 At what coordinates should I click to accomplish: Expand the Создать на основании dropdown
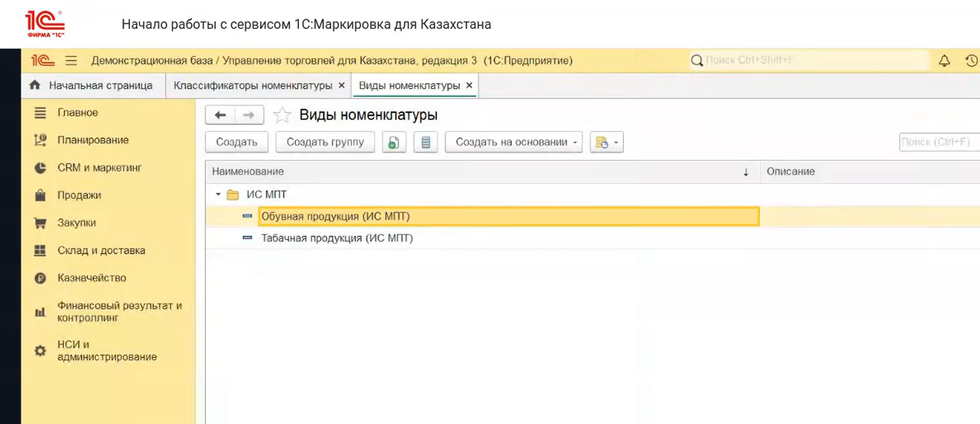[514, 142]
